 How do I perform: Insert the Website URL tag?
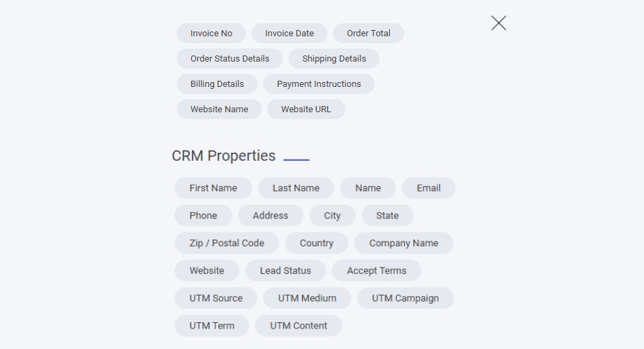(306, 109)
